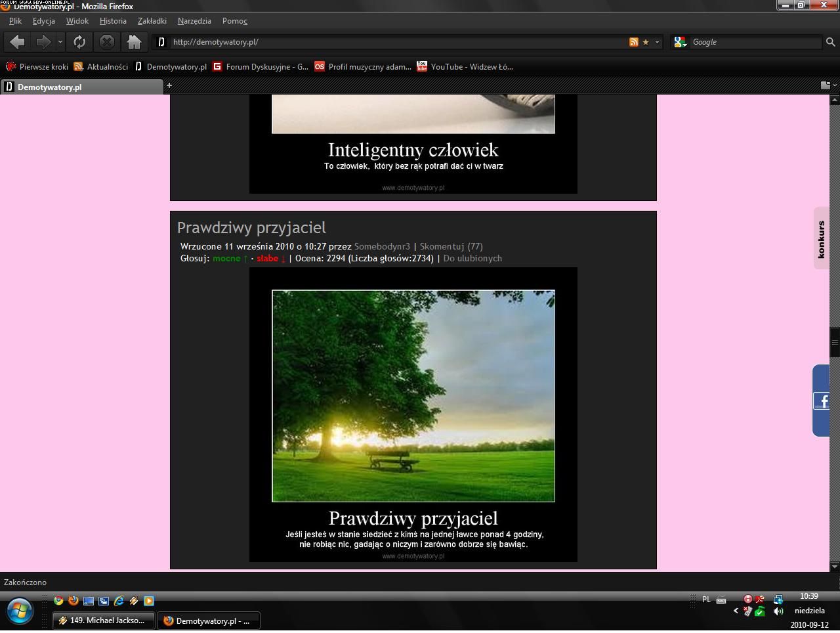Click the magnifier search icon

(x=830, y=42)
